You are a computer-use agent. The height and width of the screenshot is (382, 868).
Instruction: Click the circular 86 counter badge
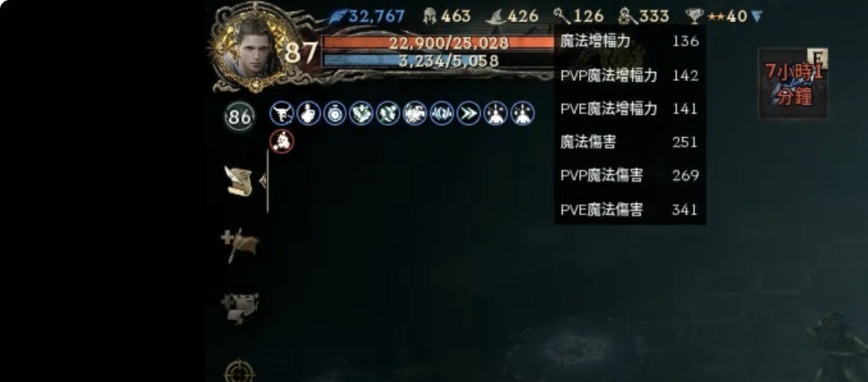tap(240, 117)
